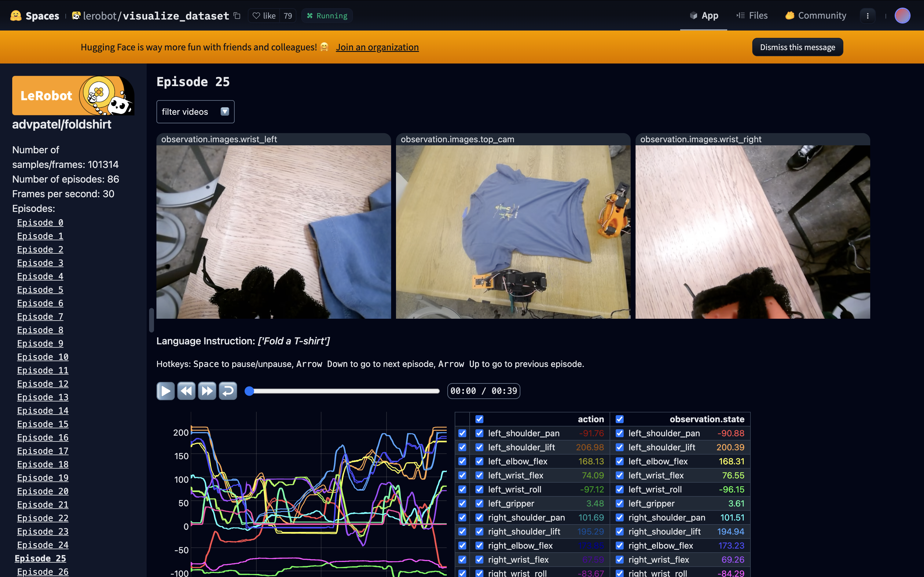Click the top_cam video preview
The height and width of the screenshot is (577, 924).
513,232
